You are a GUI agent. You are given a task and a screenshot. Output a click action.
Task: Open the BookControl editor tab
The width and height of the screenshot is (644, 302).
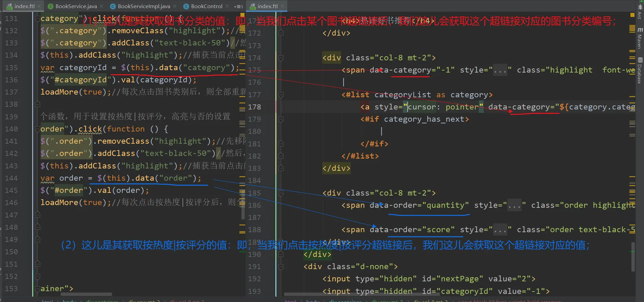[207, 6]
